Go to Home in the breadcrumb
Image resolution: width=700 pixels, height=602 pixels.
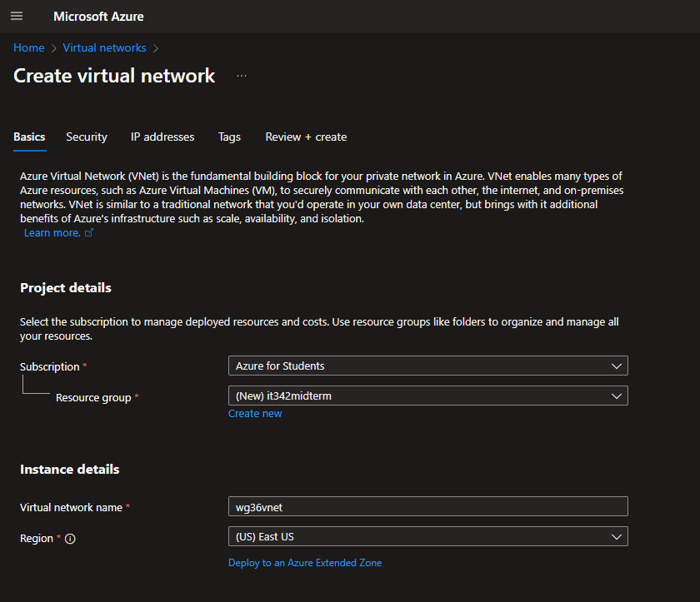(x=28, y=48)
